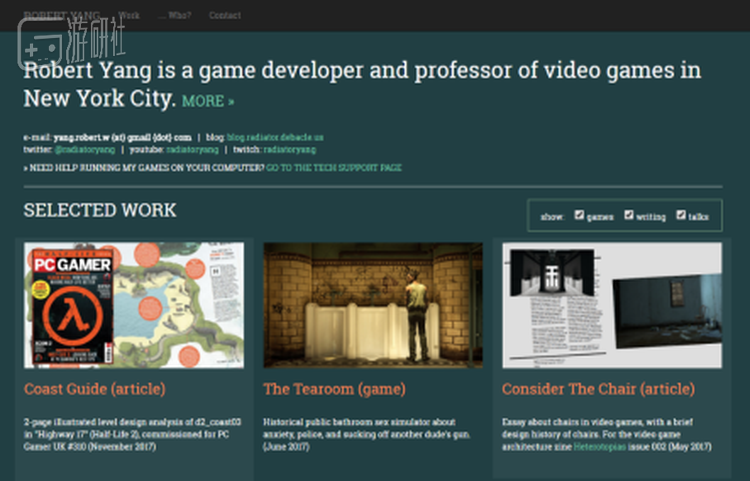The image size is (750, 481).
Task: Disable the talks filter checkbox
Action: (681, 215)
